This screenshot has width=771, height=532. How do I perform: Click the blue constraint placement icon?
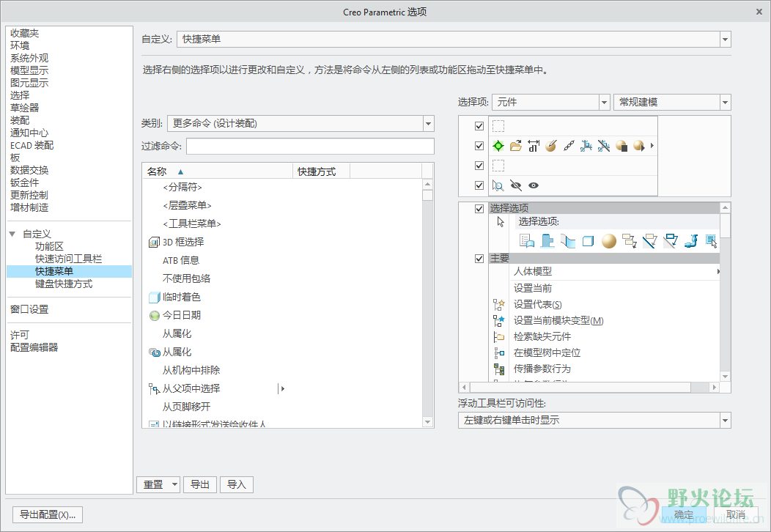point(586,146)
